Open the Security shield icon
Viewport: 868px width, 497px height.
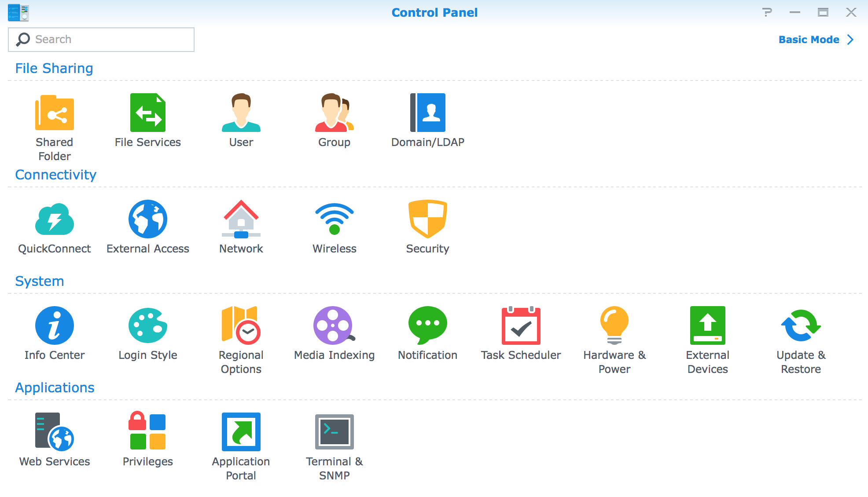[x=428, y=219]
